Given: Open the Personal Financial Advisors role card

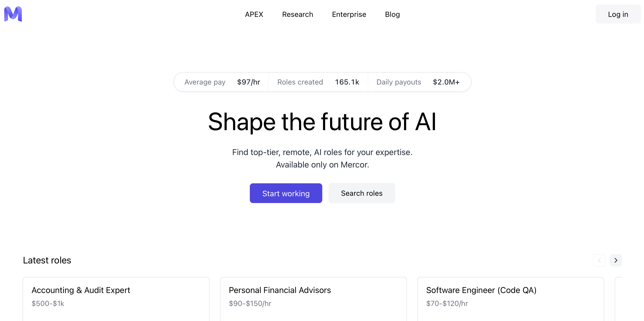Looking at the screenshot, I should coord(313,298).
